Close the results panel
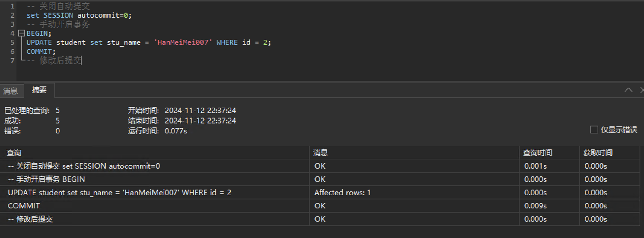644x238 pixels. (x=642, y=90)
